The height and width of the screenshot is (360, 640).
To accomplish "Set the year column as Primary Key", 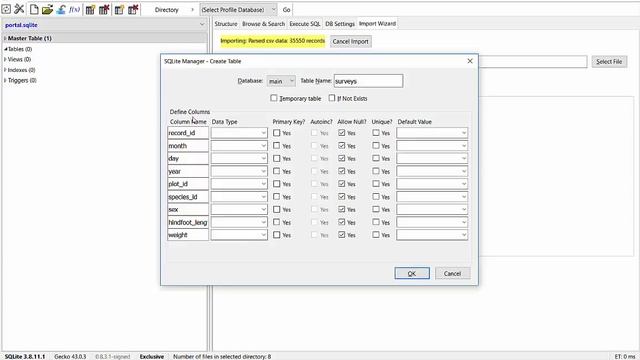I will click(277, 171).
